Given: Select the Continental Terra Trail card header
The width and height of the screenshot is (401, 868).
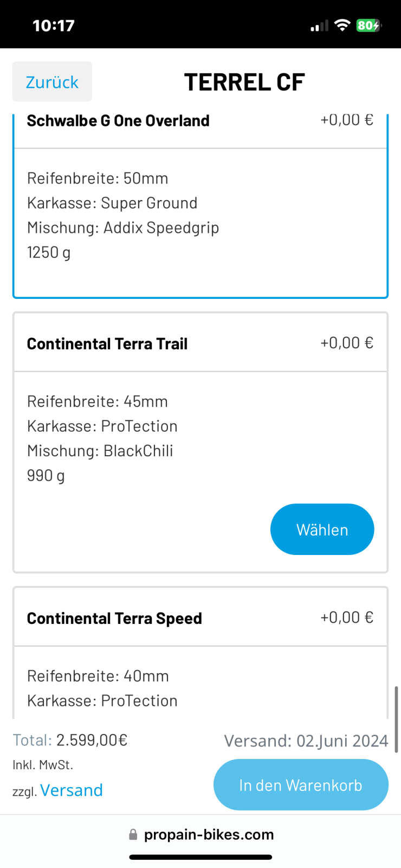Looking at the screenshot, I should pyautogui.click(x=107, y=344).
